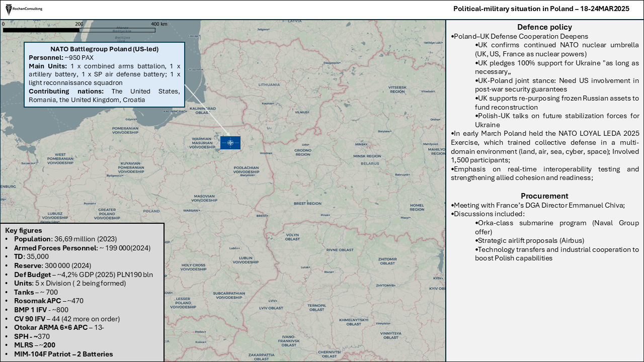Select the 'Def Budget' line
The height and width of the screenshot is (362, 644).
(x=83, y=275)
